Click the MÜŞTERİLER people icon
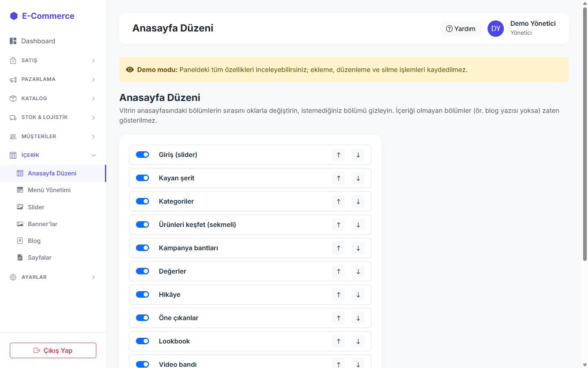The image size is (588, 368). click(13, 137)
